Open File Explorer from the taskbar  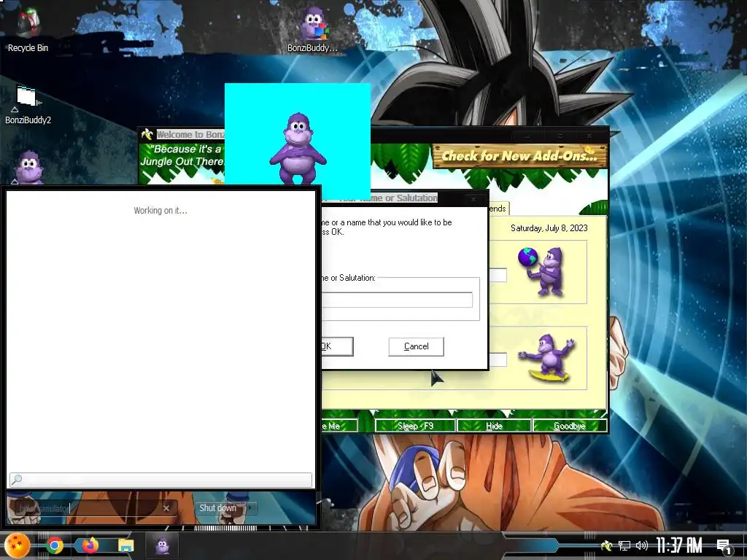[125, 545]
